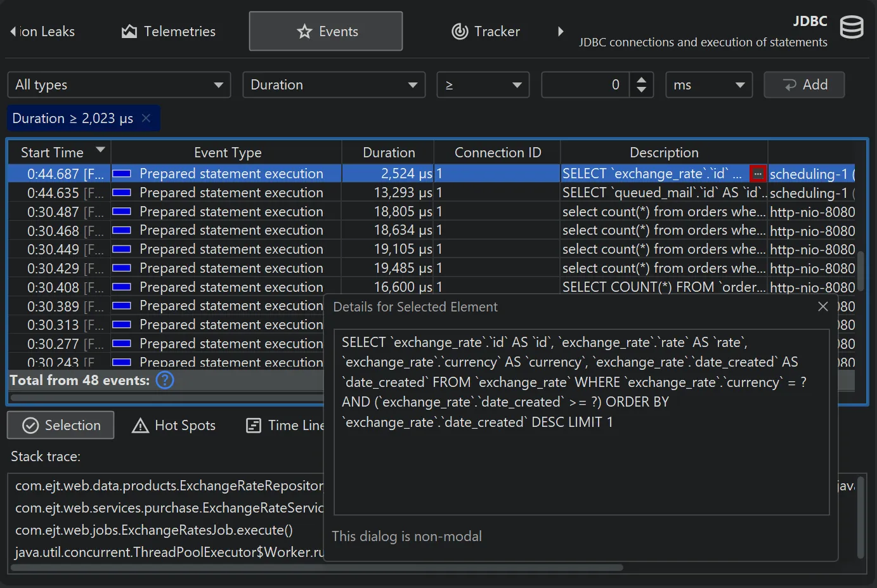The height and width of the screenshot is (588, 877).
Task: Close the Details for Selected Element dialog
Action: (x=822, y=306)
